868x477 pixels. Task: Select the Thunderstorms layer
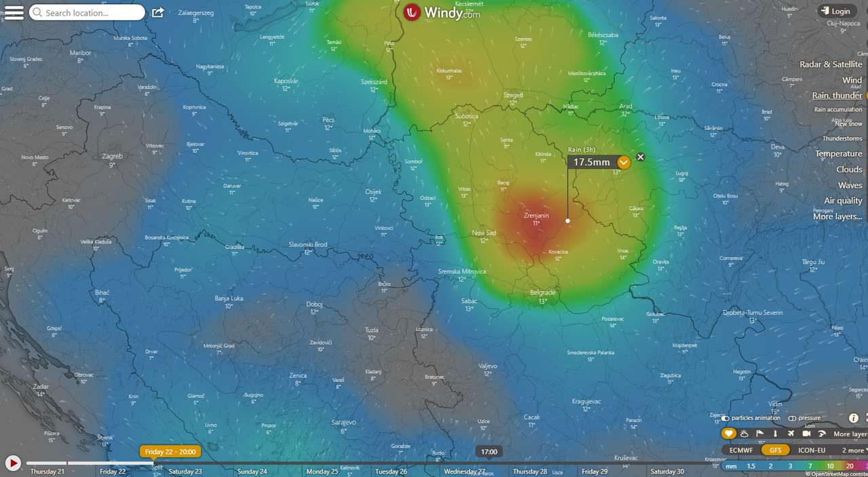pyautogui.click(x=842, y=138)
